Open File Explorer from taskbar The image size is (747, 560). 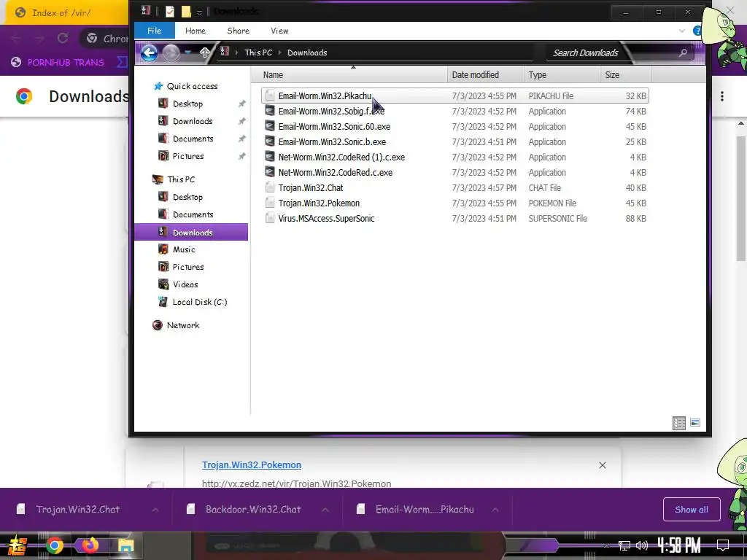click(125, 545)
